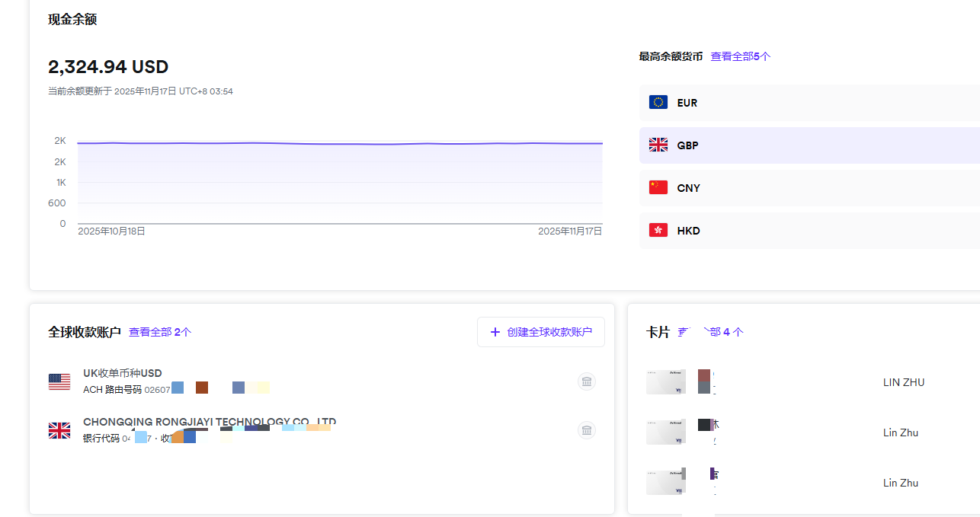The width and height of the screenshot is (980, 517).
Task: Select the GBP flag icon
Action: pos(658,144)
